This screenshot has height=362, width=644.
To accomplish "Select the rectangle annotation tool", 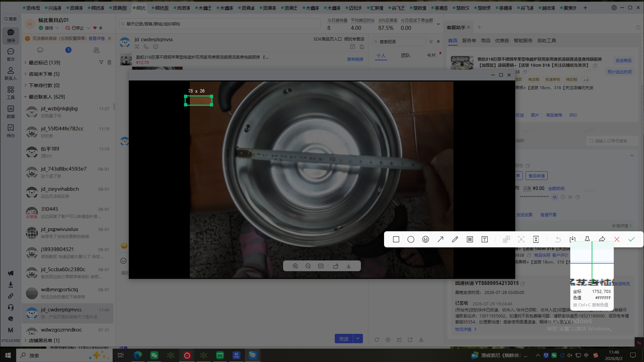I will coord(396,239).
